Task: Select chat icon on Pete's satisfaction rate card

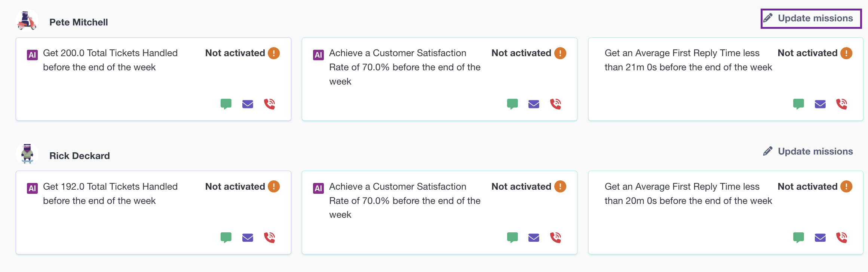Action: click(512, 104)
